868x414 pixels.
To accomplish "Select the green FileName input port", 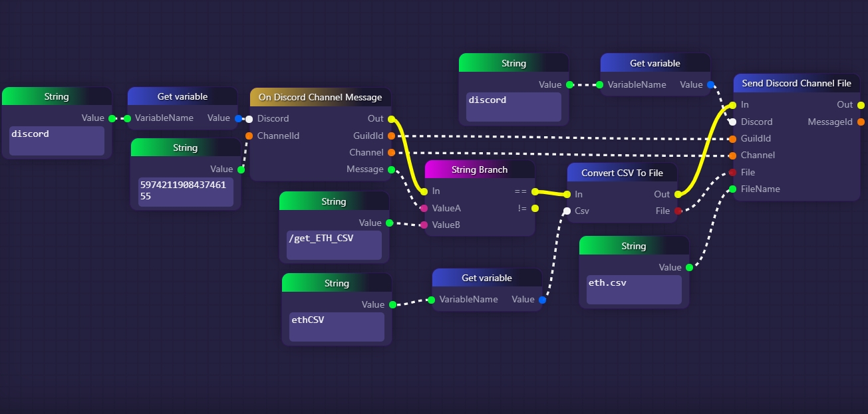I will pos(732,189).
